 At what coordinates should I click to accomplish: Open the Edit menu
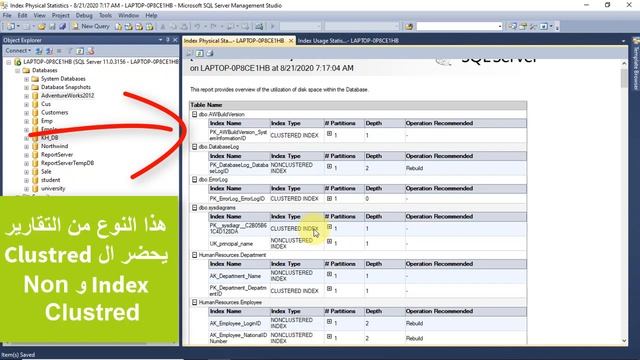pos(22,16)
